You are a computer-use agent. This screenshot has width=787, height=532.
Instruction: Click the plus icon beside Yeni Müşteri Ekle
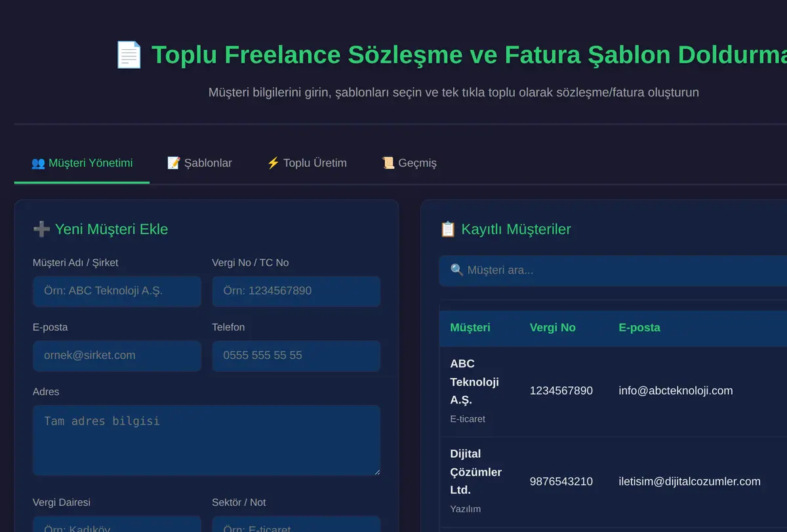(41, 229)
